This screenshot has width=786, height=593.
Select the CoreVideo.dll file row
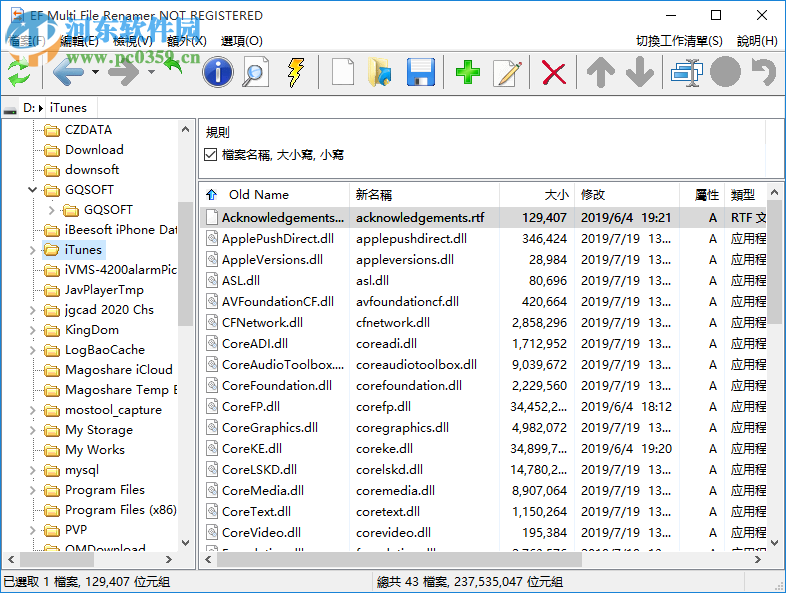coord(483,532)
